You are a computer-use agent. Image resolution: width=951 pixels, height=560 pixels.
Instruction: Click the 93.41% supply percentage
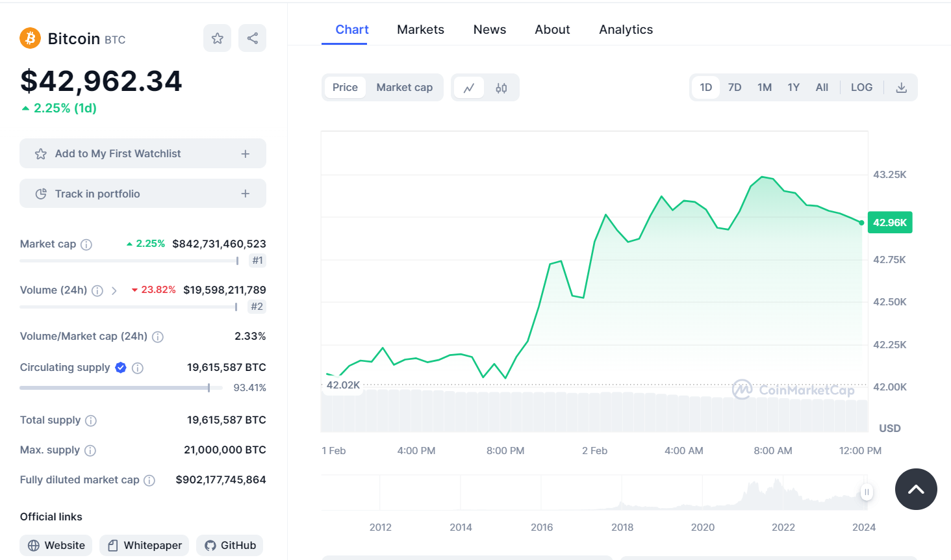pos(250,388)
